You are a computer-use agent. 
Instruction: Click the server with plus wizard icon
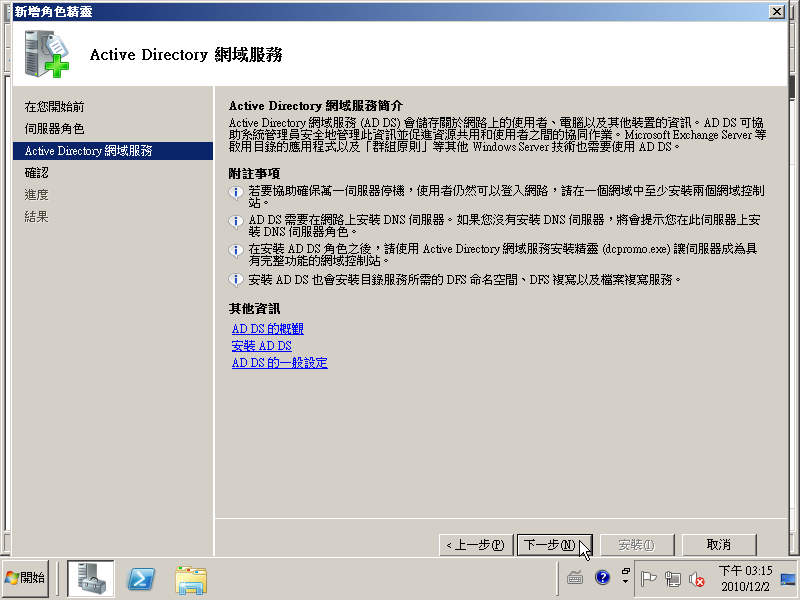click(x=46, y=54)
